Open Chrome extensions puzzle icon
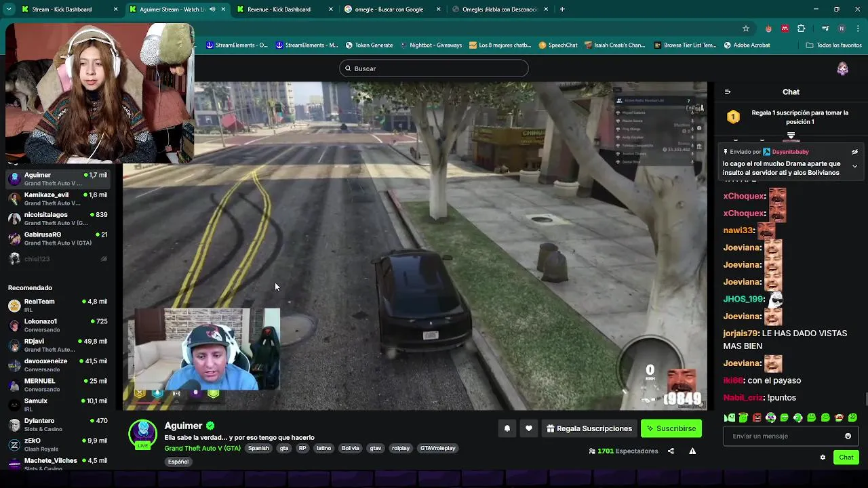Image resolution: width=868 pixels, height=488 pixels. 802,28
